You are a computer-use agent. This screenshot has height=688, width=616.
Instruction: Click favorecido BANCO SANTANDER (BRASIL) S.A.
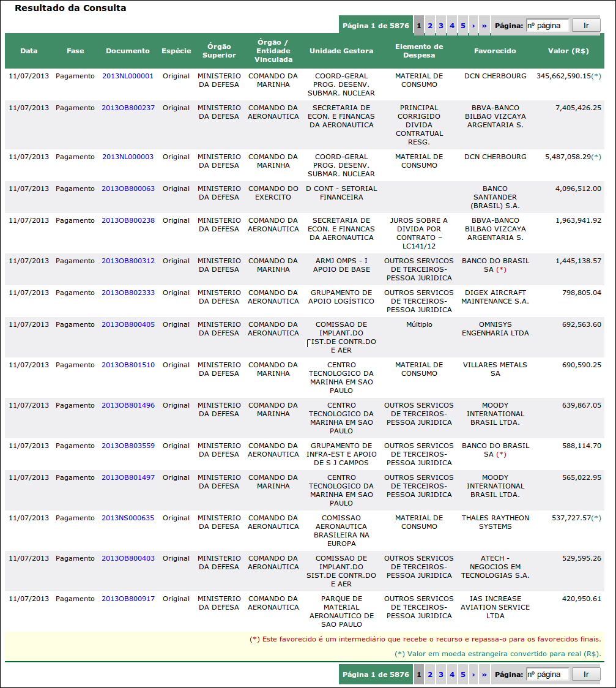[x=495, y=198]
